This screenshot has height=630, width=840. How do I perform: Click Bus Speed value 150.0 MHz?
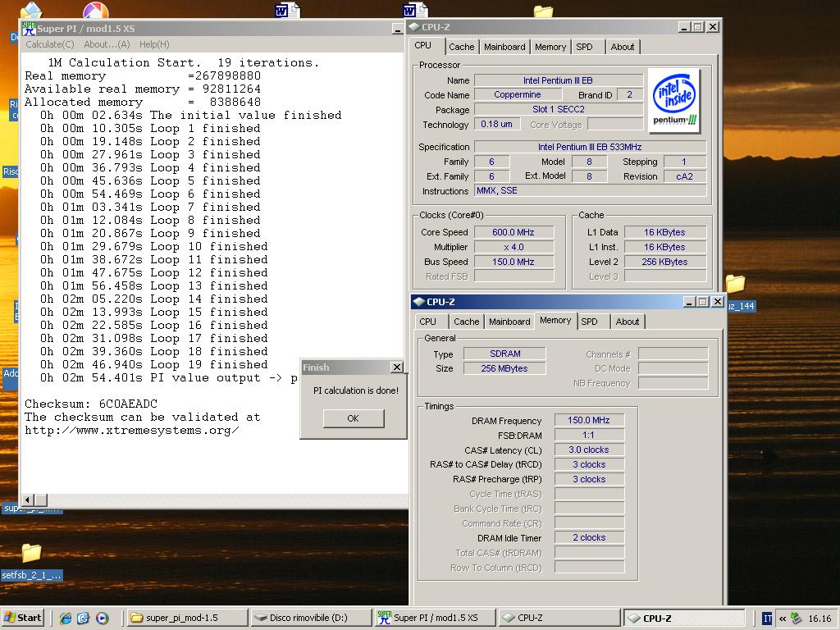point(514,262)
